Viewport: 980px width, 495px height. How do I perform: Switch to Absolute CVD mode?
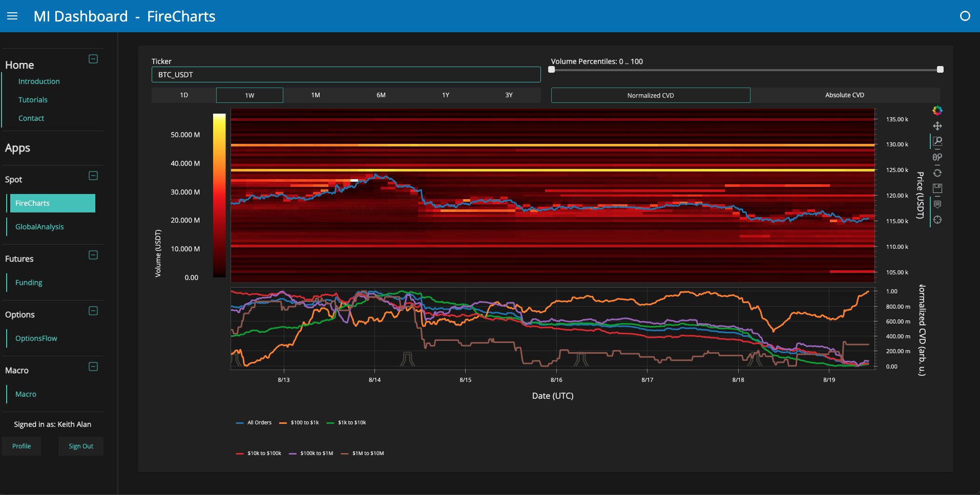(844, 95)
